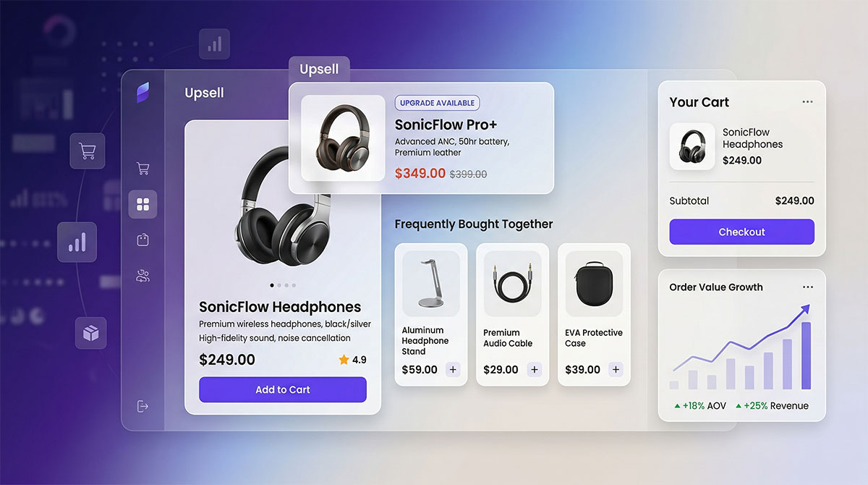The image size is (868, 485).
Task: Click the floating bar chart tile
Action: (x=77, y=242)
